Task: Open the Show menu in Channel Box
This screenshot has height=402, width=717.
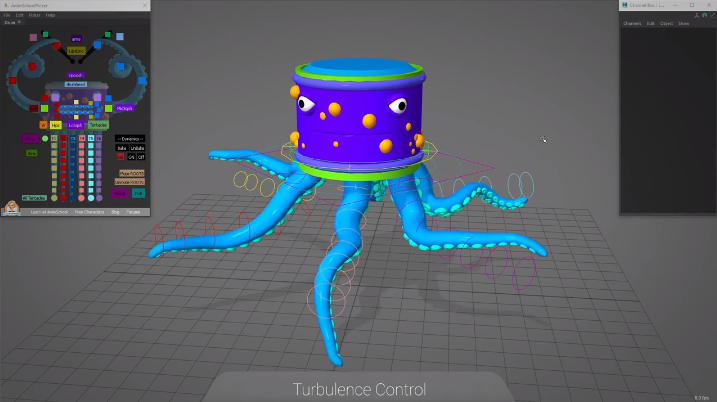Action: tap(684, 23)
